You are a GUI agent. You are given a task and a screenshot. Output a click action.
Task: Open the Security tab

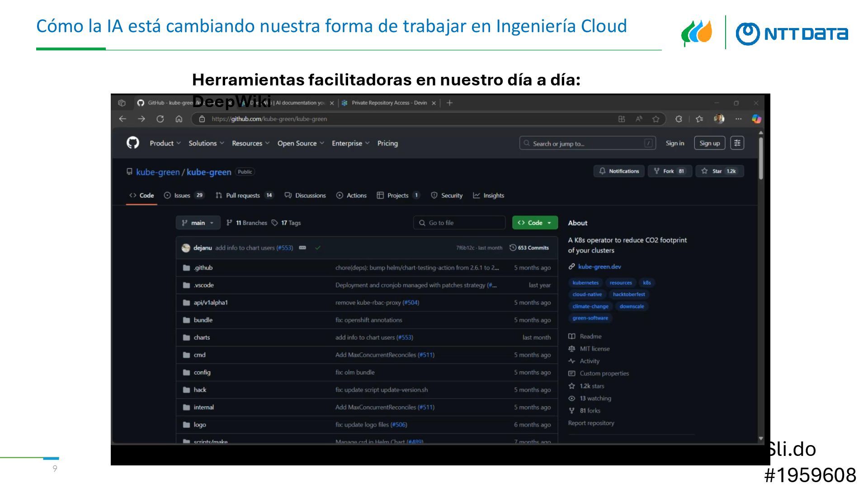point(447,195)
